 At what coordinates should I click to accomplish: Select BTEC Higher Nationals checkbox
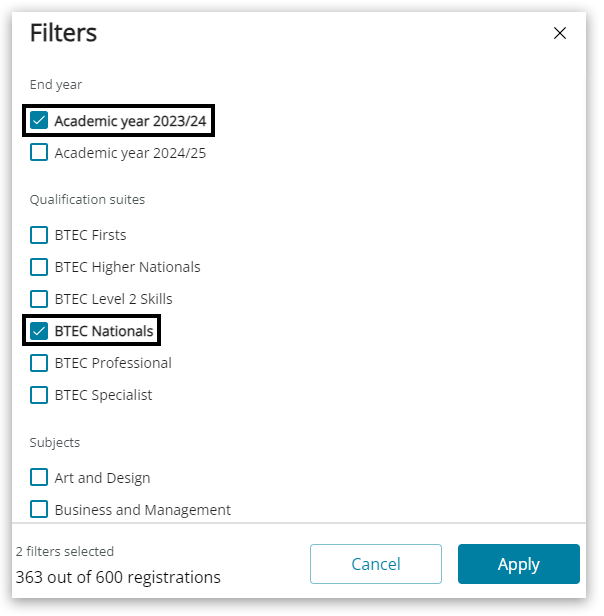(x=39, y=267)
